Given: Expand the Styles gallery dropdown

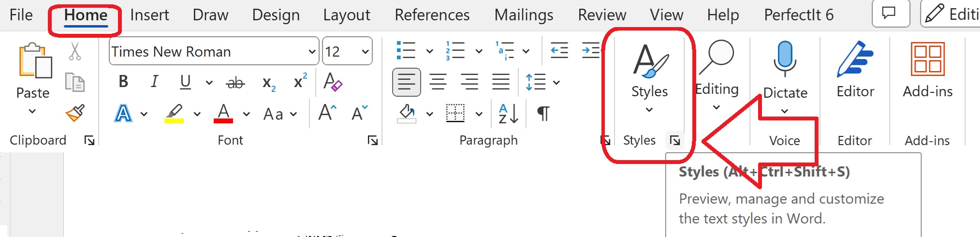Looking at the screenshot, I should 649,109.
